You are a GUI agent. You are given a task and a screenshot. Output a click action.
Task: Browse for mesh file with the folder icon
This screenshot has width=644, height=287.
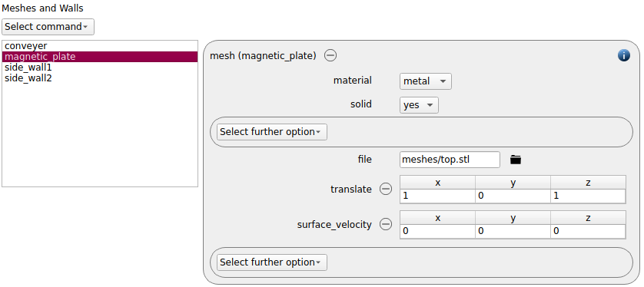coord(516,160)
